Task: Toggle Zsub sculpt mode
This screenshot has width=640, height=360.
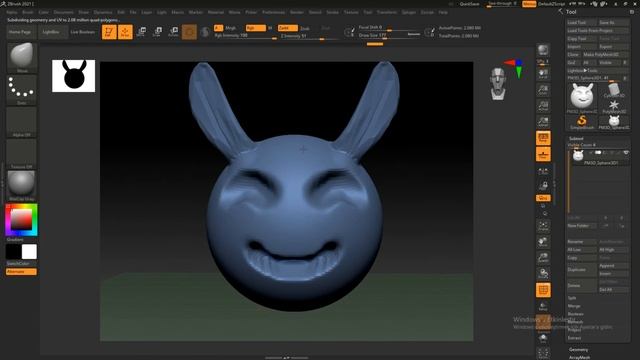Action: click(x=305, y=28)
